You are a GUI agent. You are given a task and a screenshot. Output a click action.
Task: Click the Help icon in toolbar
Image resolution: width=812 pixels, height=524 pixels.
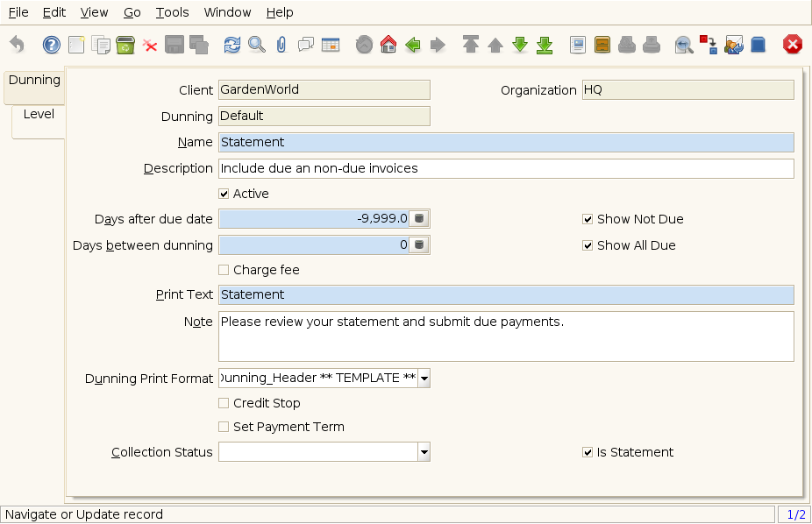(x=52, y=45)
